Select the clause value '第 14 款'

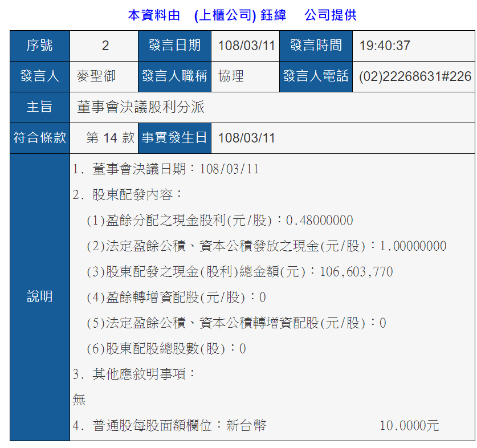coord(110,138)
